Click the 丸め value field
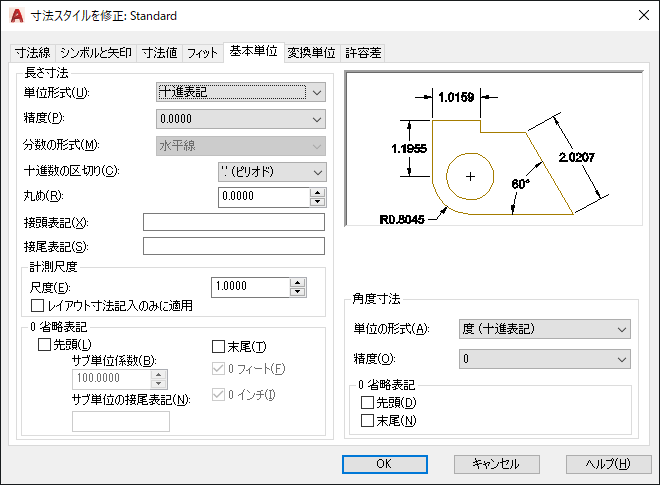Viewport: 660px width, 485px height. coord(264,197)
